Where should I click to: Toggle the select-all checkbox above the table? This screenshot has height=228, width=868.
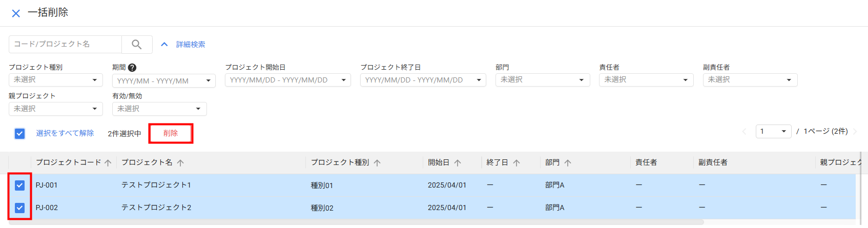point(19,134)
